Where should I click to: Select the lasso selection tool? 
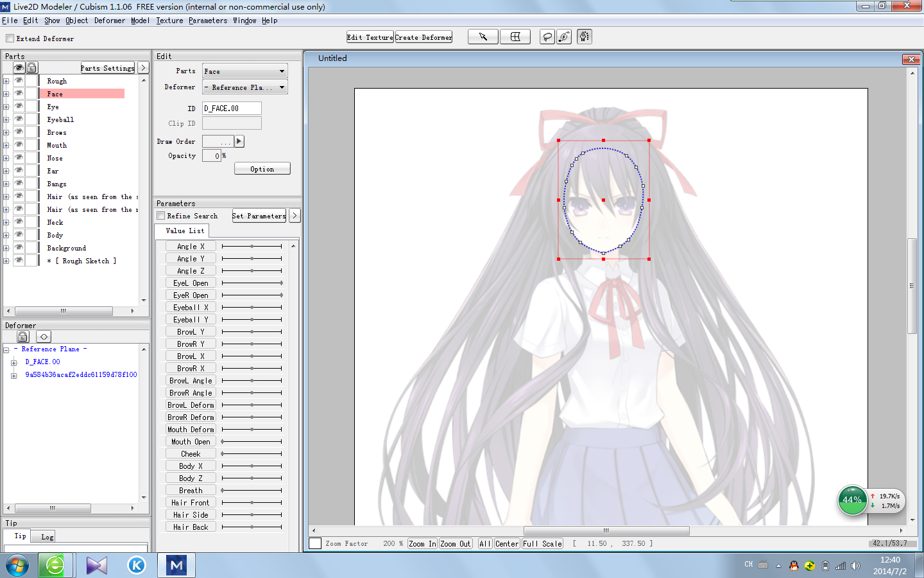coord(547,37)
